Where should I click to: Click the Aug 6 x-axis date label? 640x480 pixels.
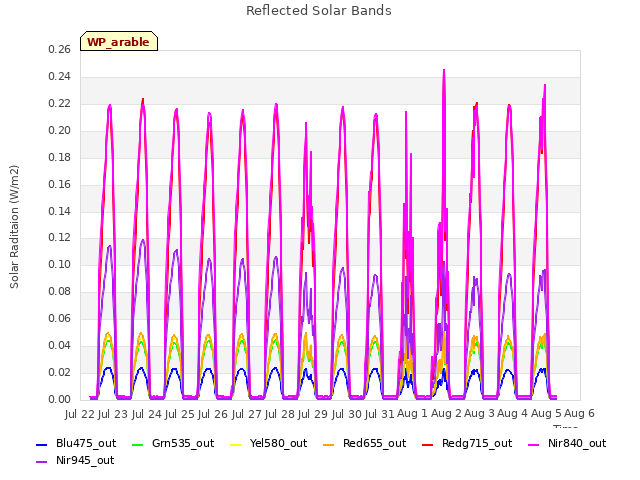pos(580,414)
